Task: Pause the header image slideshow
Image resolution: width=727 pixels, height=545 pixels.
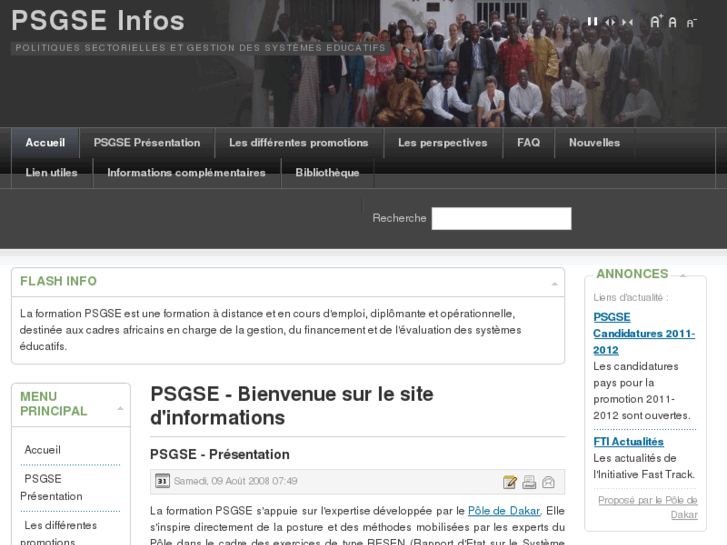Action: [x=592, y=21]
